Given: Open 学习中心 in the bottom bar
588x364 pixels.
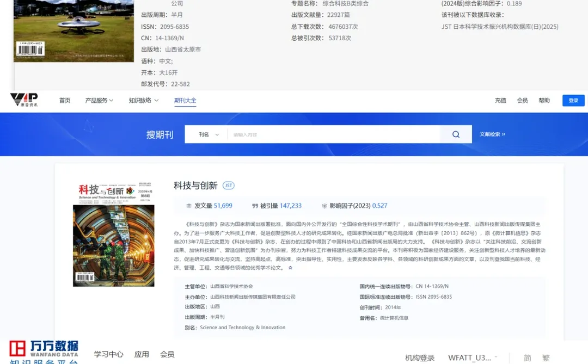Looking at the screenshot, I should pyautogui.click(x=108, y=354).
